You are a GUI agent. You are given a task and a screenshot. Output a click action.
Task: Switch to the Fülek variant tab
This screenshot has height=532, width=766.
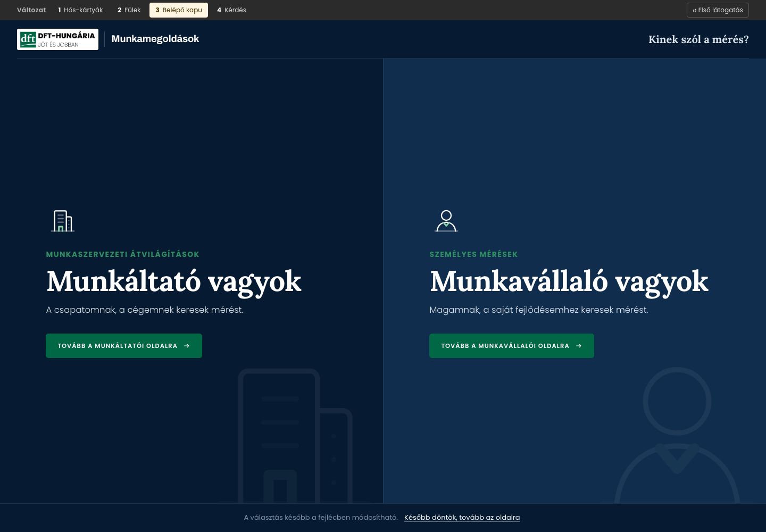pos(129,10)
